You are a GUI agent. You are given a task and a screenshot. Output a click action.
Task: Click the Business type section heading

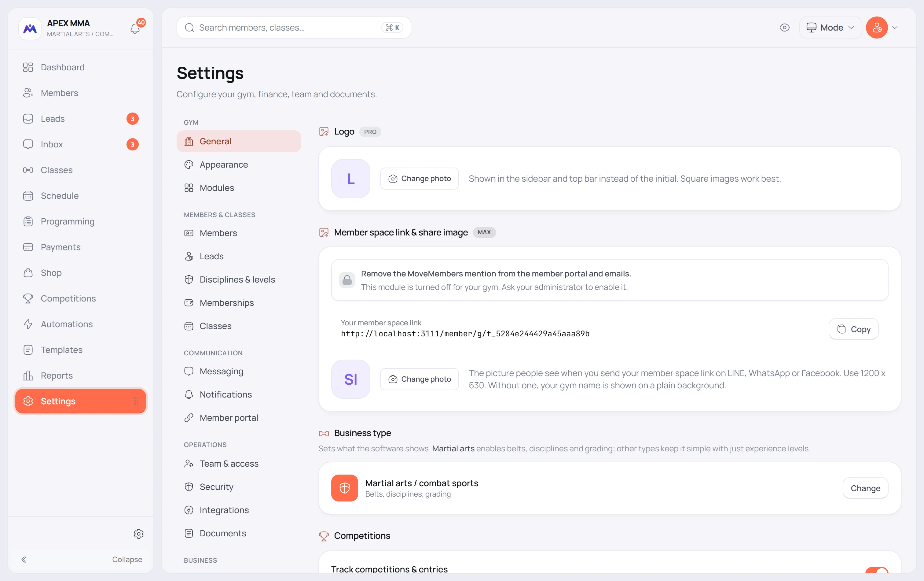(363, 433)
